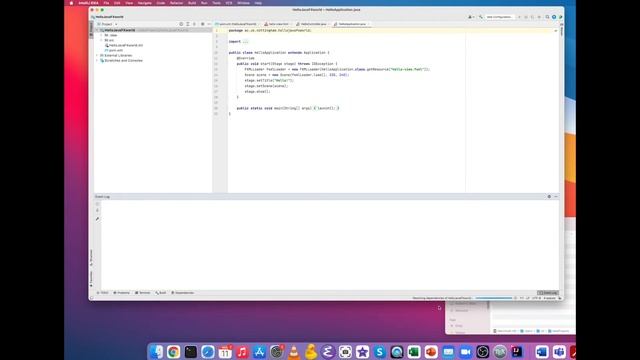Expand External Libraries node
640x360 pixels.
tap(98, 56)
